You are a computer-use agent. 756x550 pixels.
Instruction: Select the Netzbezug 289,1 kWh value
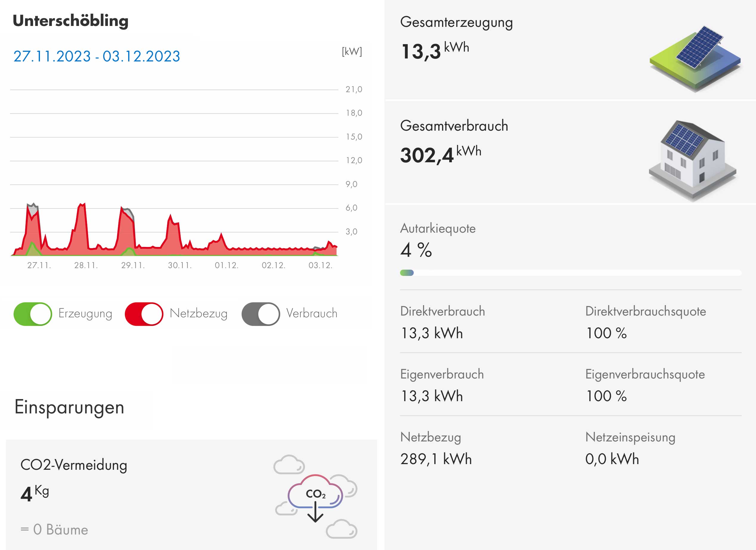click(436, 459)
